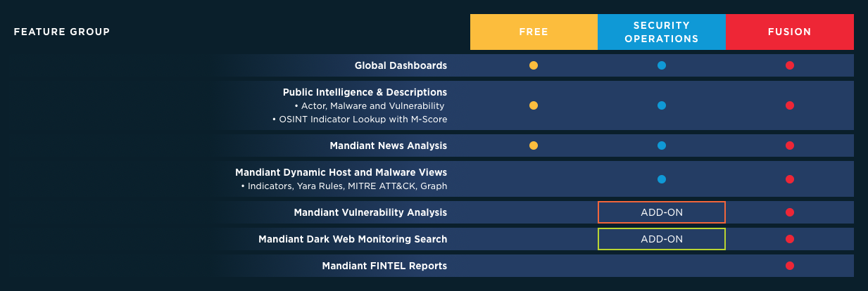
Task: Click the Global Dashboards feature label
Action: pos(401,65)
